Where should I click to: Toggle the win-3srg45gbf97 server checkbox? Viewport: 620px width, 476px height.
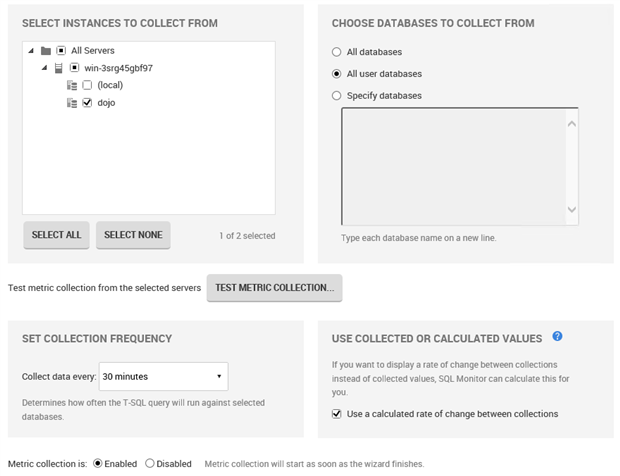(x=74, y=68)
